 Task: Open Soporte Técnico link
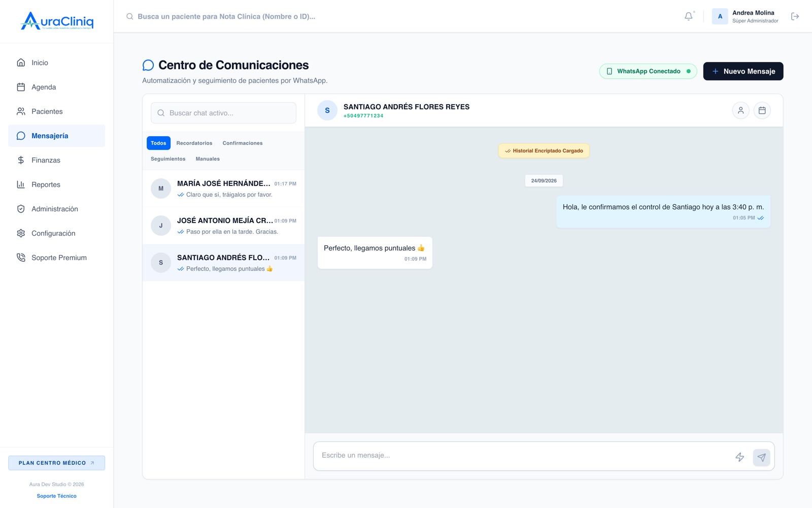(57, 496)
